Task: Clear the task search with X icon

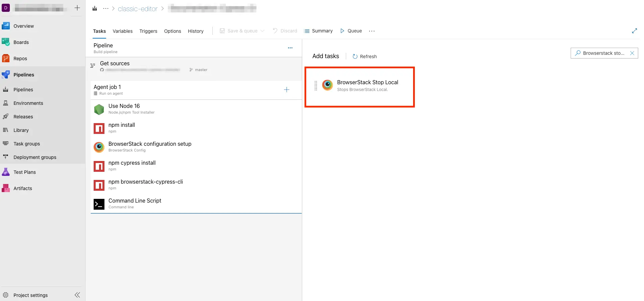Action: click(x=632, y=53)
